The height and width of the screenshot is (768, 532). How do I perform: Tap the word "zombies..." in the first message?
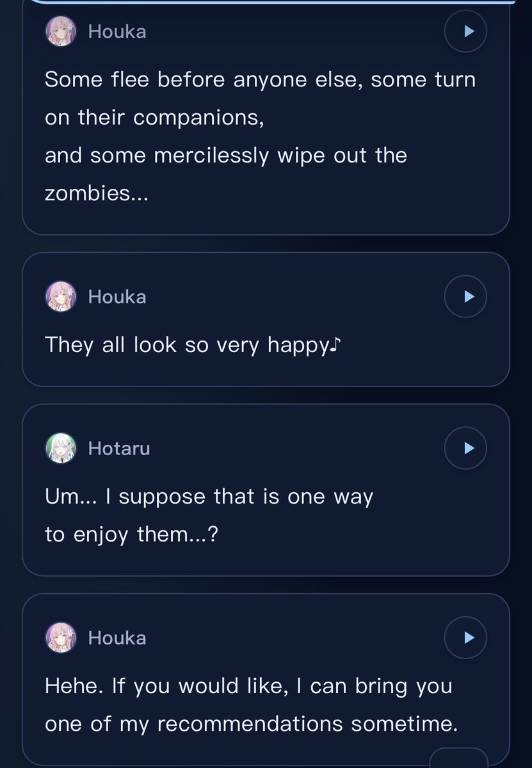click(x=97, y=193)
